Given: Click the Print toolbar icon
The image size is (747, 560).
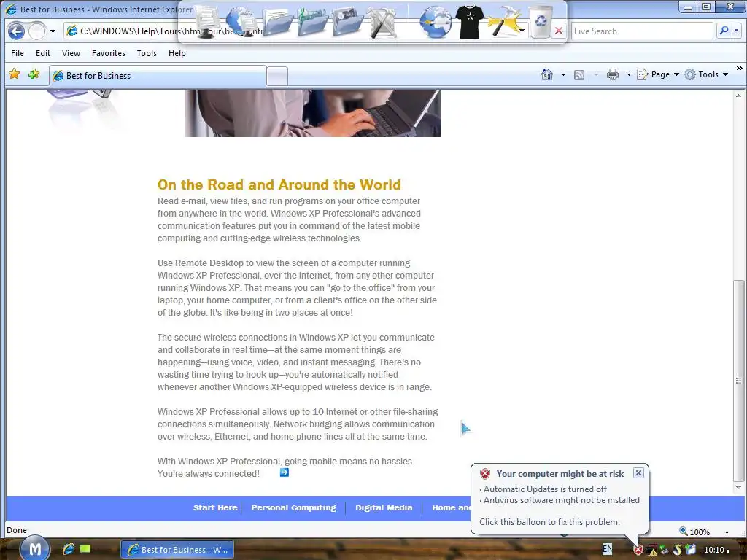Looking at the screenshot, I should point(613,75).
